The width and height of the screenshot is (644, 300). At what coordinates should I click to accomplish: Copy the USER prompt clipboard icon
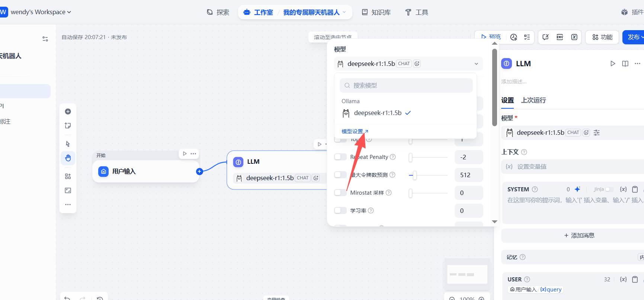635,279
